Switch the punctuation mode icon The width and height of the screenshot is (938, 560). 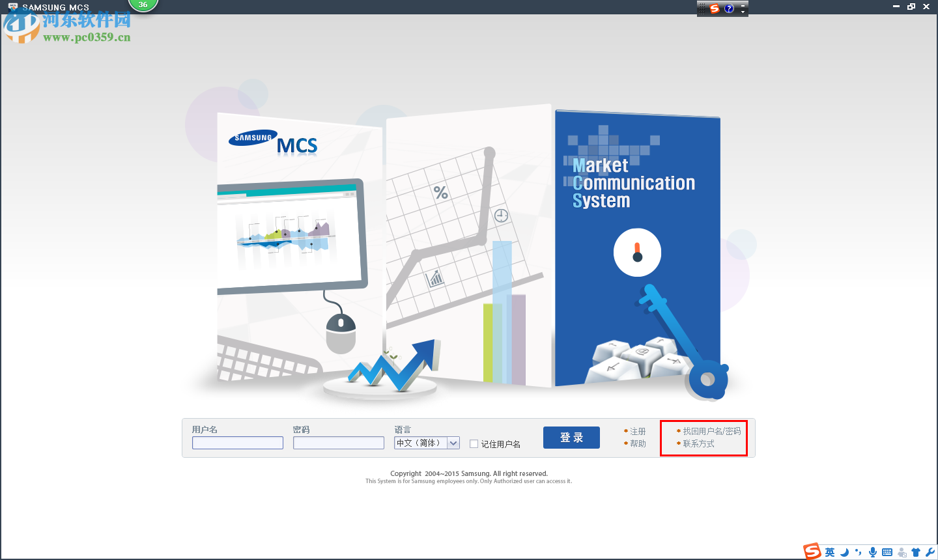coord(859,552)
